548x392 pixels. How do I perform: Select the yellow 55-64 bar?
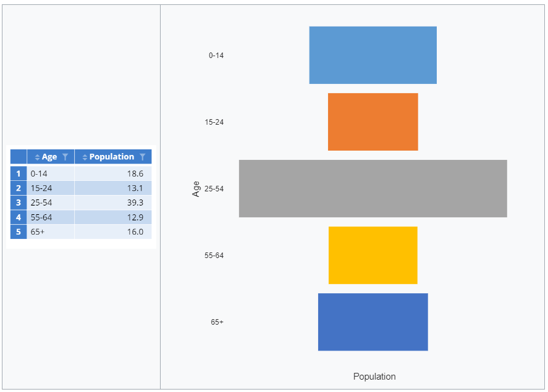pos(372,255)
